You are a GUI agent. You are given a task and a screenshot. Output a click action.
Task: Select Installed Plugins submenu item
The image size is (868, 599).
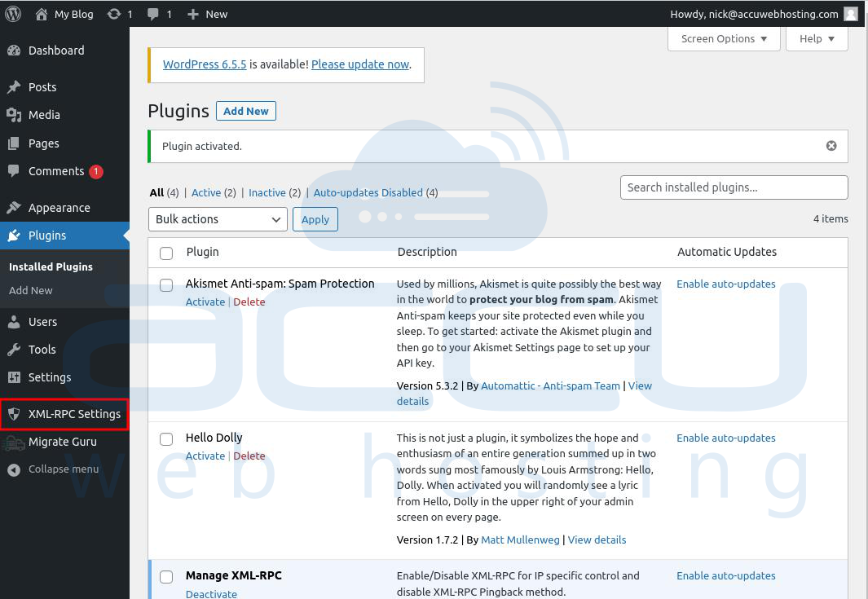click(51, 266)
